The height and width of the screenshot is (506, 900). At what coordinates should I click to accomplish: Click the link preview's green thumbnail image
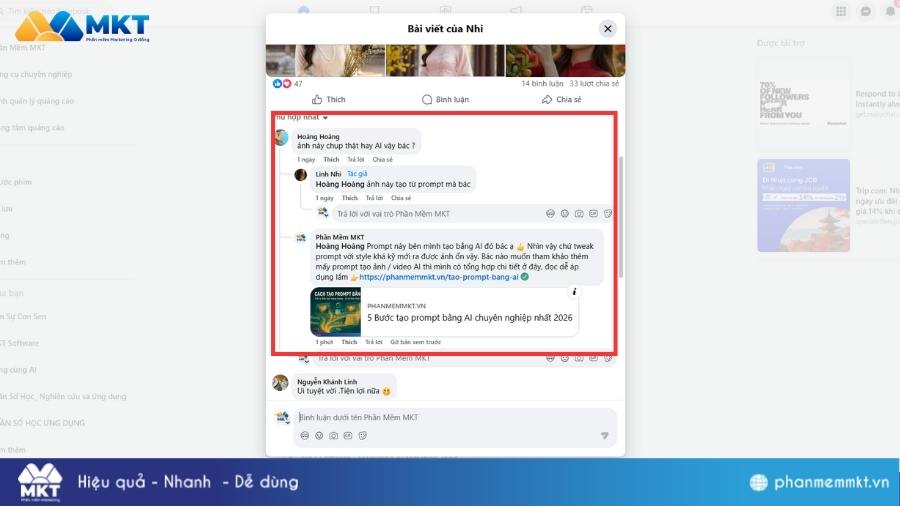(x=336, y=312)
